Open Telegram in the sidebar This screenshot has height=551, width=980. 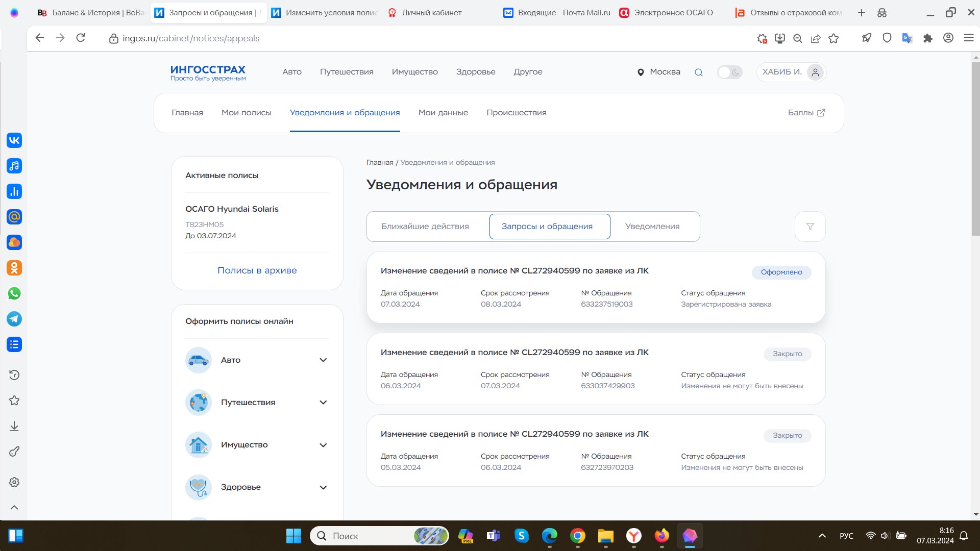coord(14,319)
